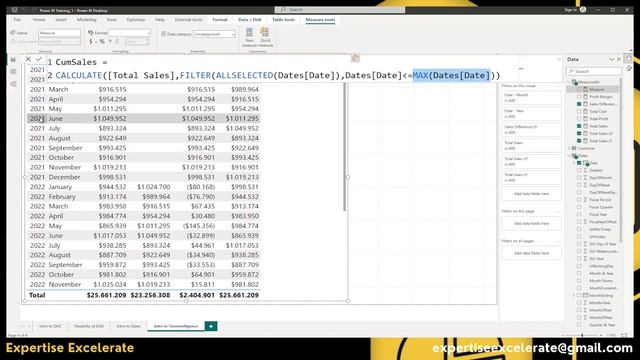Open the Intro to Dates page tab

tap(129, 326)
